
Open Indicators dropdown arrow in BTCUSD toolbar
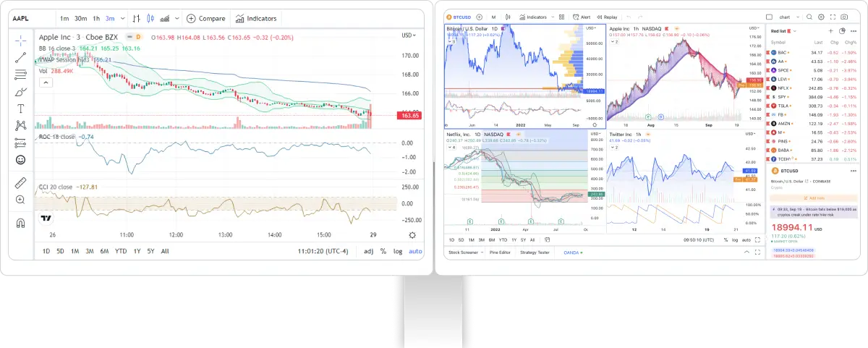(551, 17)
